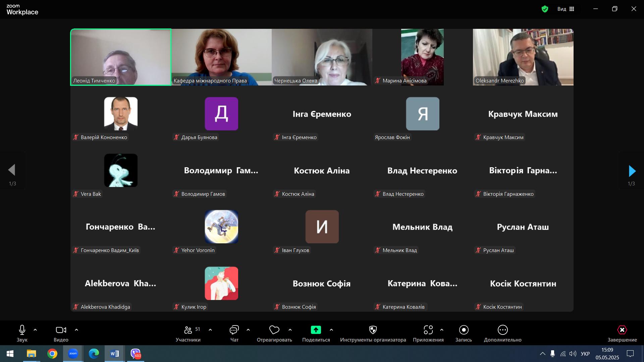Image resolution: width=644 pixels, height=362 pixels.
Task: Open the View layout menu
Action: tap(566, 9)
